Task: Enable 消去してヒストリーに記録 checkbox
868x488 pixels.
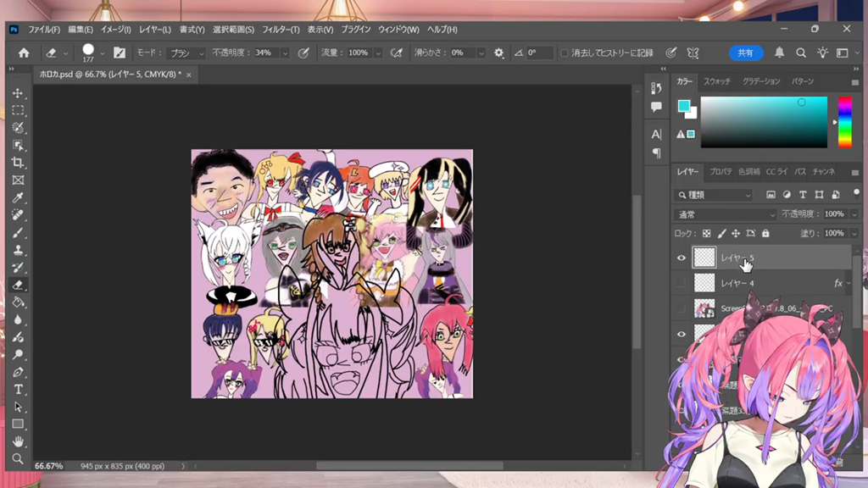Action: click(x=565, y=53)
